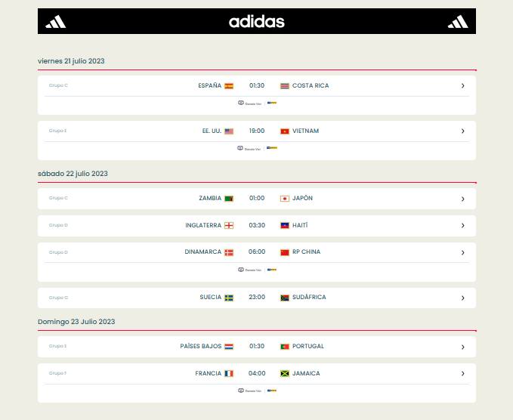Click the Inglaterra flag icon
The height and width of the screenshot is (420, 513).
coord(229,225)
